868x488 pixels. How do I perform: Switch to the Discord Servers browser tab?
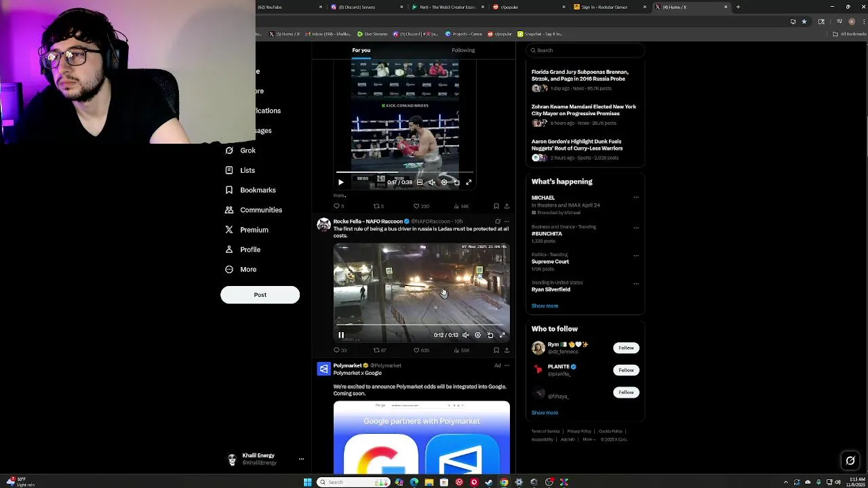[366, 7]
